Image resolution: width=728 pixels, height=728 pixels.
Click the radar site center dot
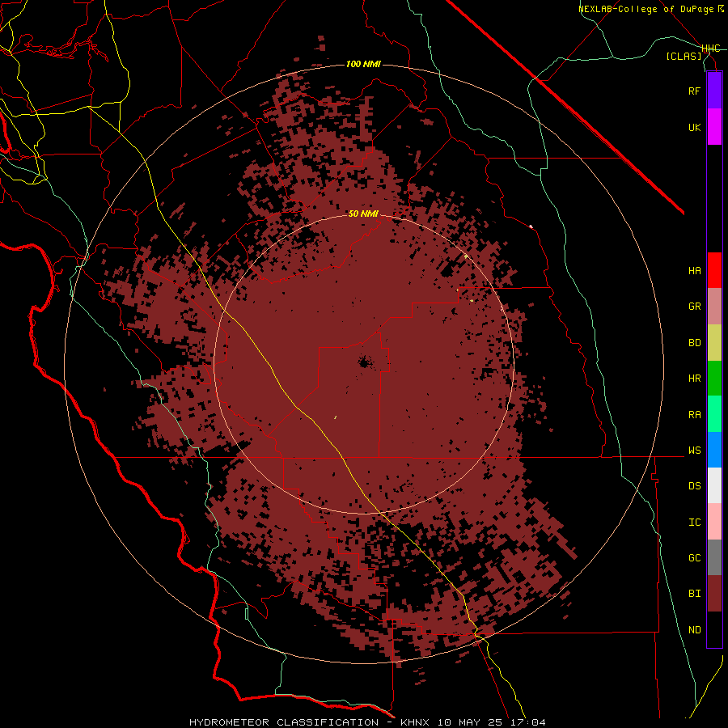(x=365, y=362)
